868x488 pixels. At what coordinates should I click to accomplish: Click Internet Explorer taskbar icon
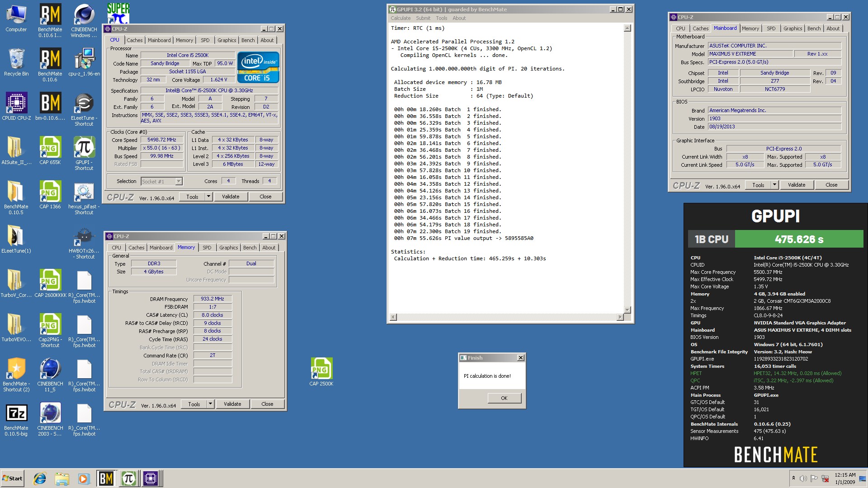coord(40,479)
